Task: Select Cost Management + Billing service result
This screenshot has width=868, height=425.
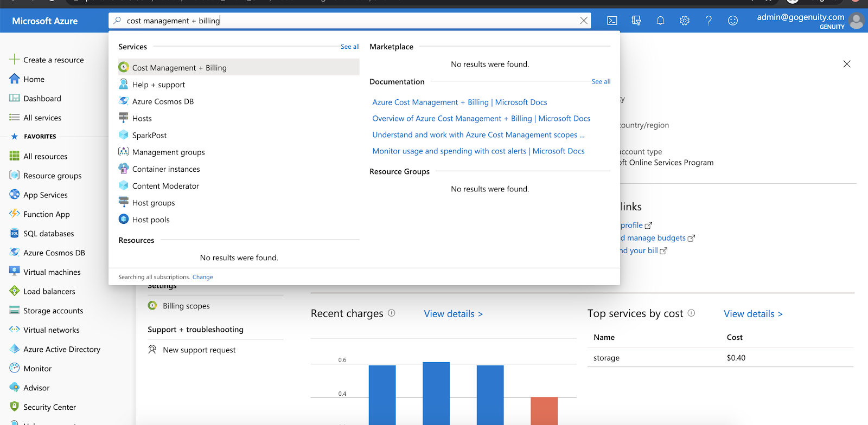Action: [x=239, y=67]
